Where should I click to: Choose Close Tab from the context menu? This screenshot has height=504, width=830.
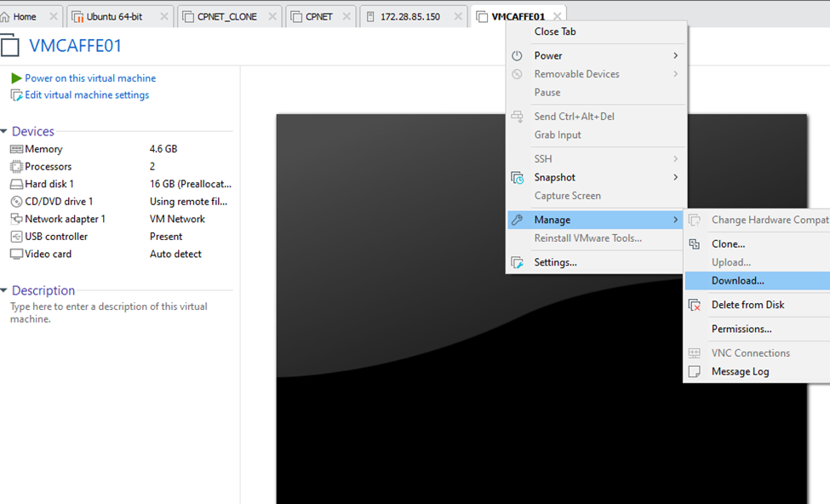[596, 31]
